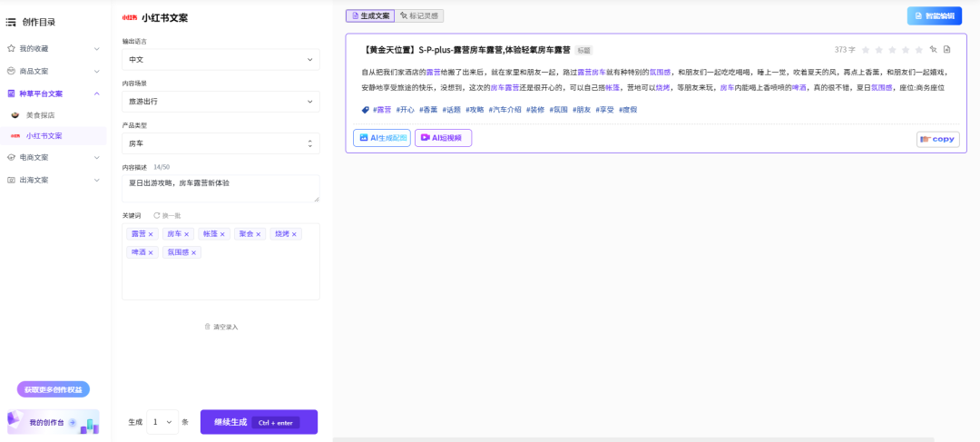This screenshot has height=442, width=980.
Task: Click 获取更多创作权益 button
Action: pyautogui.click(x=54, y=389)
